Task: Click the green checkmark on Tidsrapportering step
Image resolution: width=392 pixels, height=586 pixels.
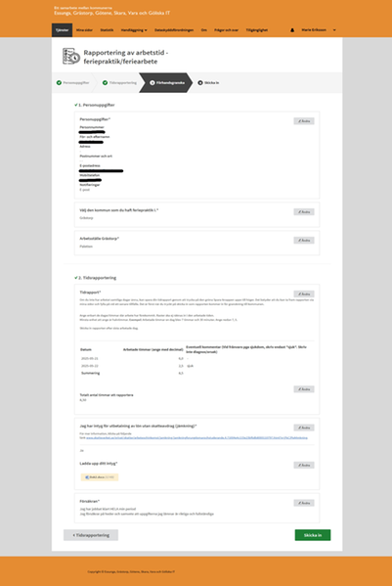Action: click(105, 82)
